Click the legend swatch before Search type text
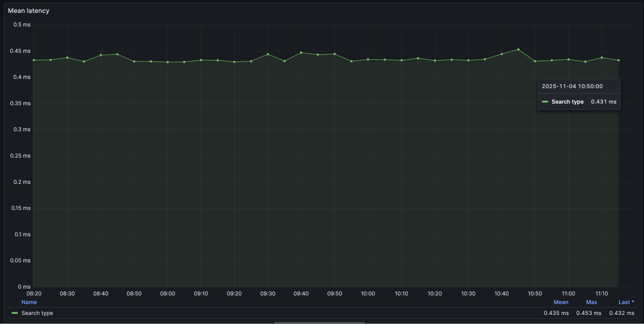644x324 pixels. [x=14, y=313]
